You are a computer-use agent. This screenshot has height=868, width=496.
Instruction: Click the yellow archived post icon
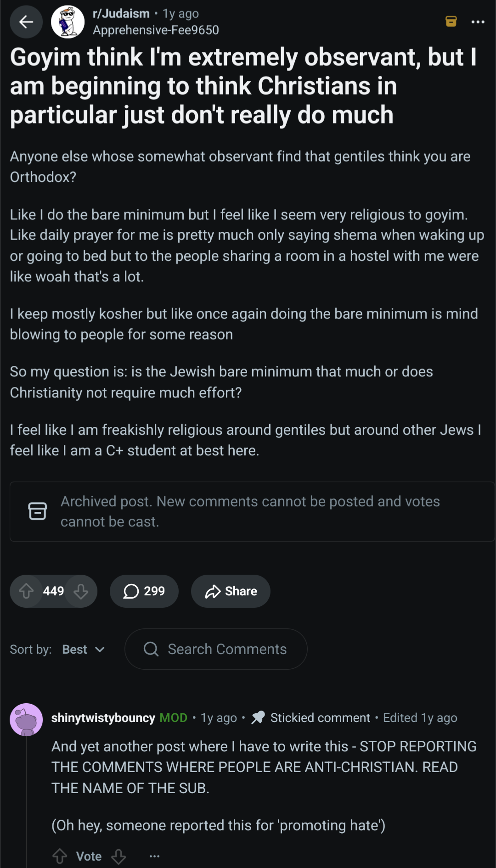[x=451, y=21]
